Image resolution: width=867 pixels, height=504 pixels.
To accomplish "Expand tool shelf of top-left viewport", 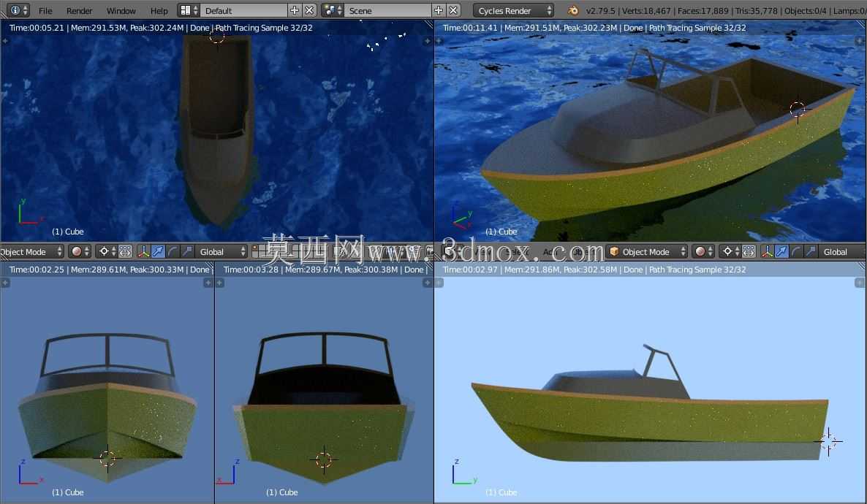I will tap(5, 41).
